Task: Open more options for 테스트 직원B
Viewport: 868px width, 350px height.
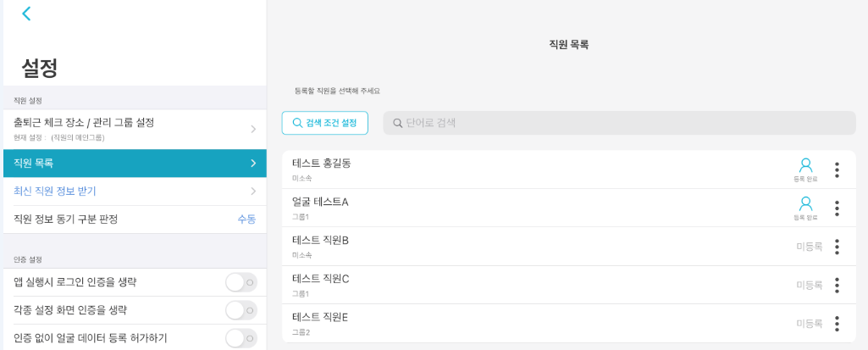Action: point(837,247)
